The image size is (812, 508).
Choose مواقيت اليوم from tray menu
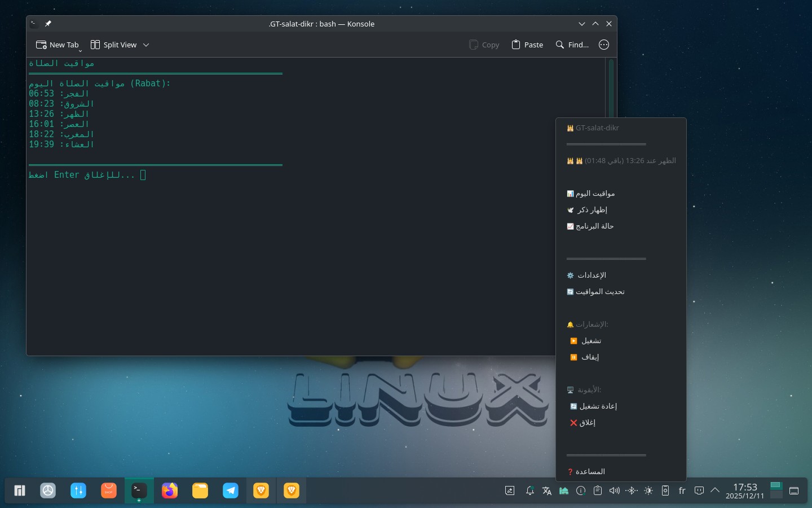pyautogui.click(x=594, y=194)
